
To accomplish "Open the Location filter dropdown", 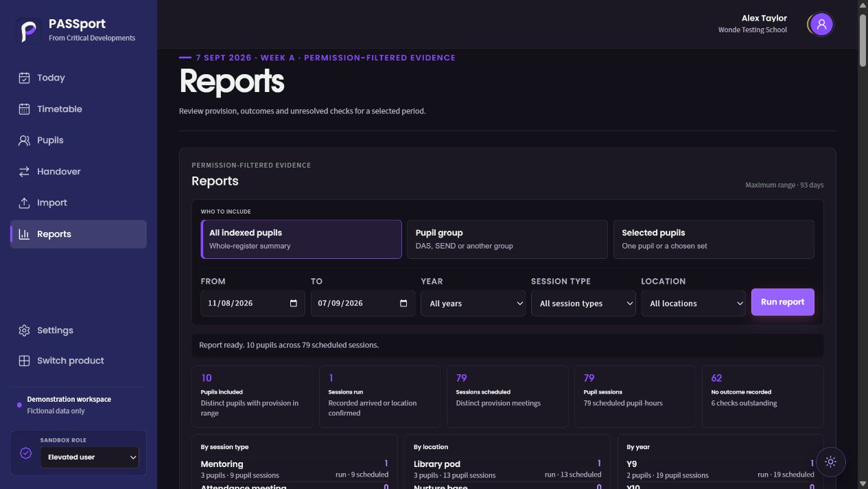I will click(693, 304).
